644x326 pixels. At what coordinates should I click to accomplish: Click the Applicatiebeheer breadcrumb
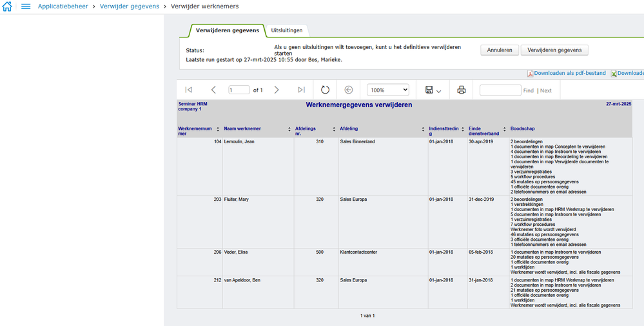pyautogui.click(x=63, y=6)
